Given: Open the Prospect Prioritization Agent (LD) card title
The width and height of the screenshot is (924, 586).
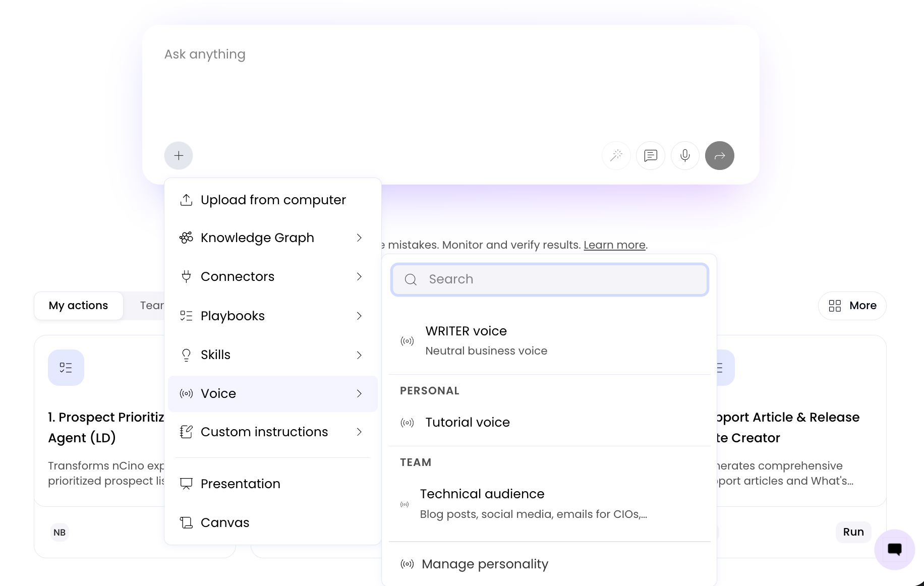Looking at the screenshot, I should (x=107, y=428).
